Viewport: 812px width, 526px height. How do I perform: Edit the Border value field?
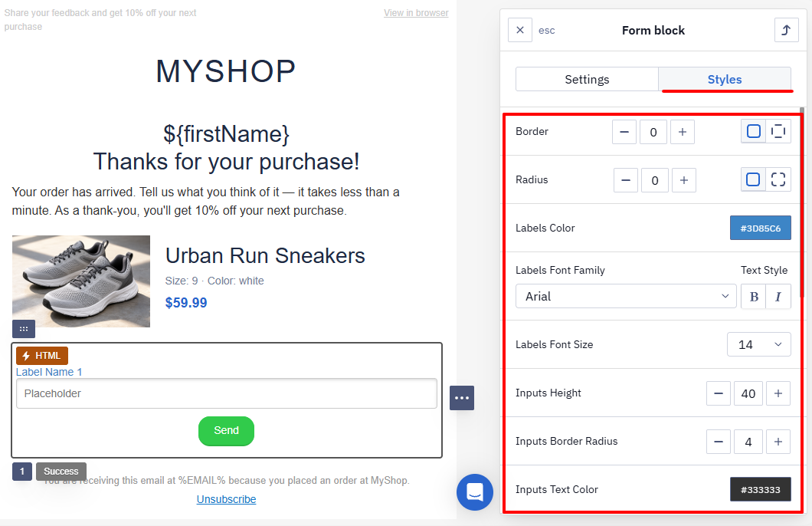[653, 132]
